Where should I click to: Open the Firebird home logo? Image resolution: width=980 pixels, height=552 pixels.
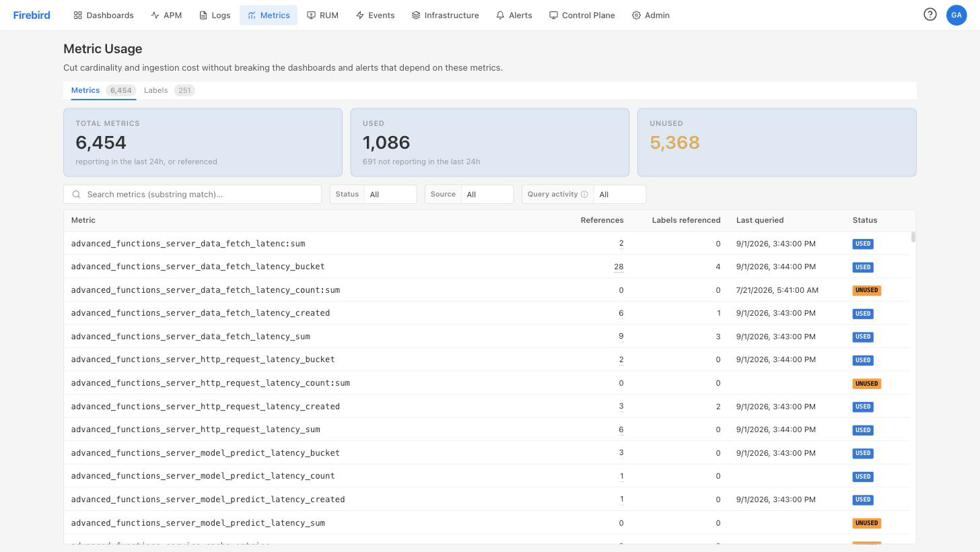pos(32,15)
